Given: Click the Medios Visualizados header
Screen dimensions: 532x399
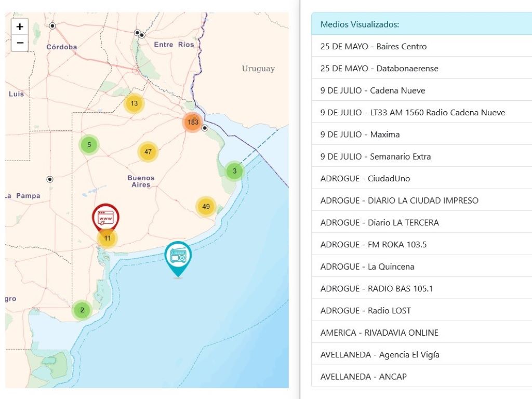Looking at the screenshot, I should point(360,24).
